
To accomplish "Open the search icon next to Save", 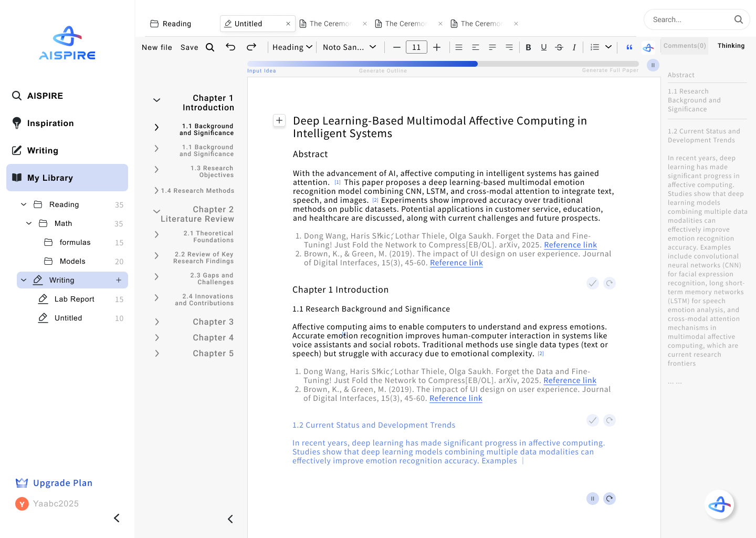I will pyautogui.click(x=210, y=47).
